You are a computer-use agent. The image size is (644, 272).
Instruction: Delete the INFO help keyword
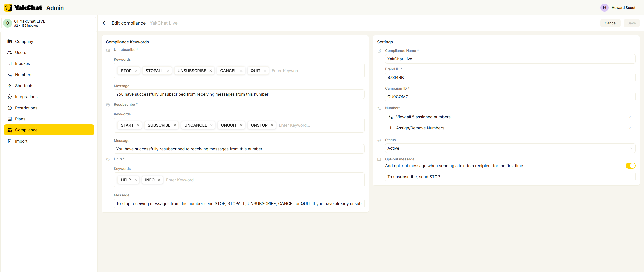click(x=159, y=180)
